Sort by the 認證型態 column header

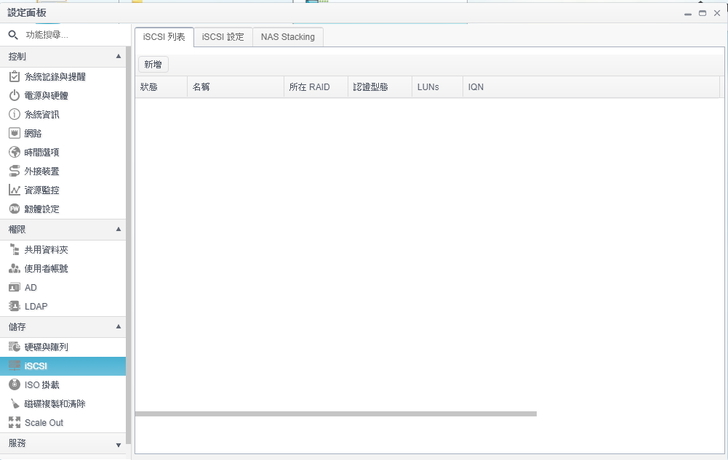tap(380, 87)
